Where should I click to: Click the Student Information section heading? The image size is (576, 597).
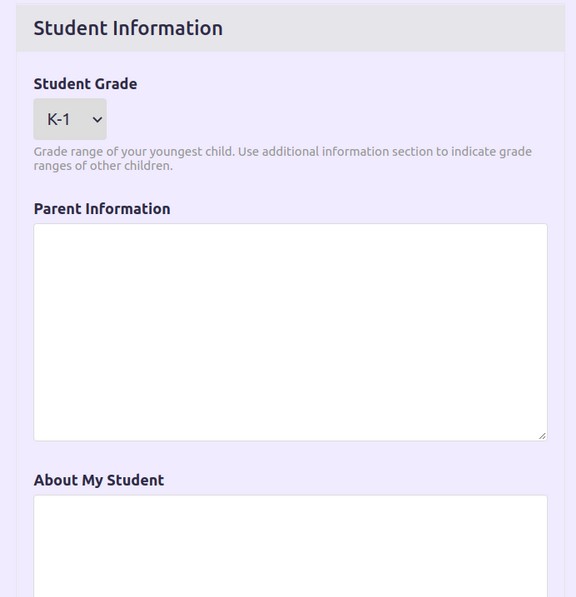click(x=128, y=28)
